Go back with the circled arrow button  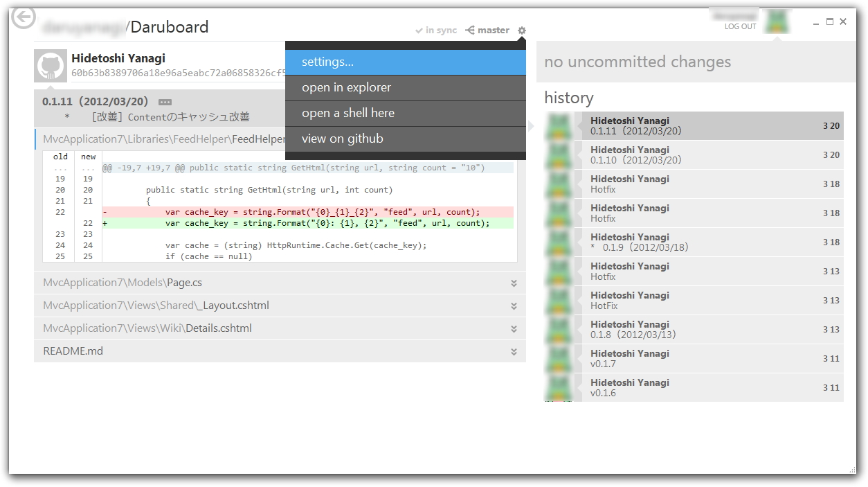(24, 17)
